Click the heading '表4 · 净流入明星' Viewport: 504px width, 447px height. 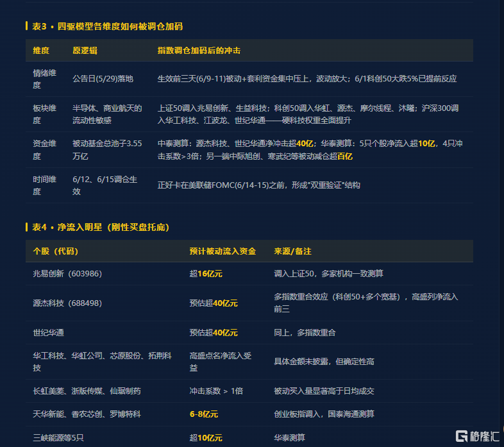coord(101,228)
